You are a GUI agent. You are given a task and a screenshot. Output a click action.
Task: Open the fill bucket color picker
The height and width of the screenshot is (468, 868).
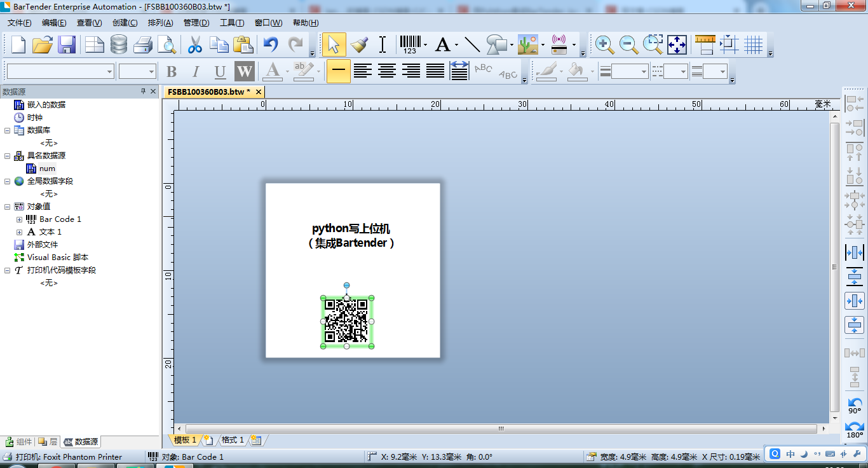576,71
